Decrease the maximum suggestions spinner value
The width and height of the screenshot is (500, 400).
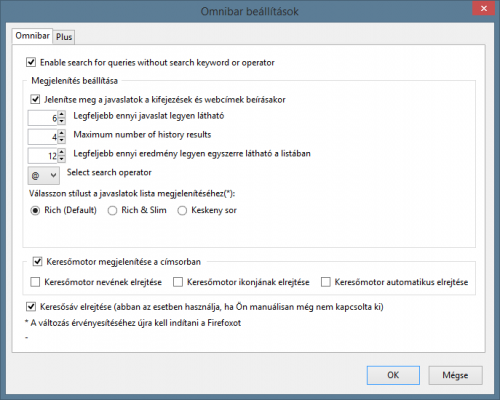61,121
